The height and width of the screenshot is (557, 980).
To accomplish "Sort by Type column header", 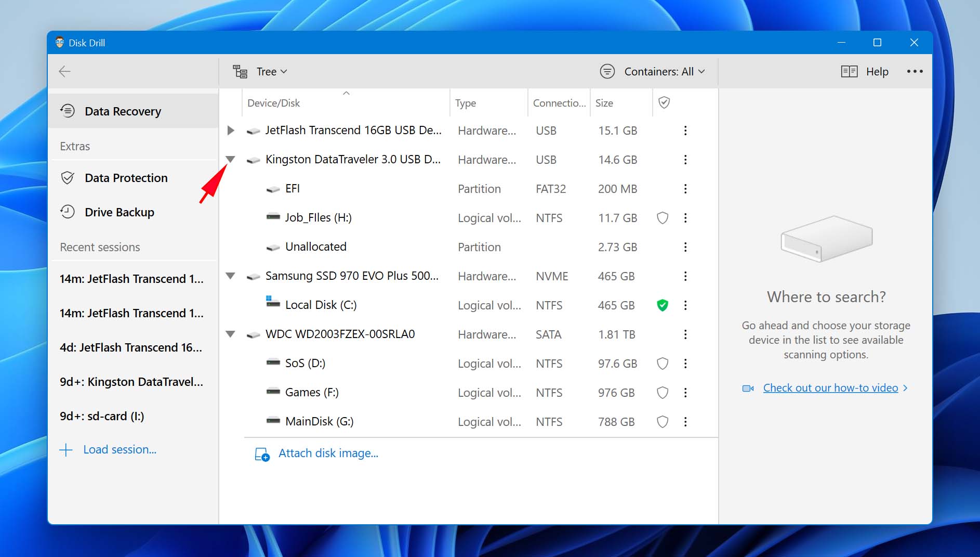I will click(488, 102).
